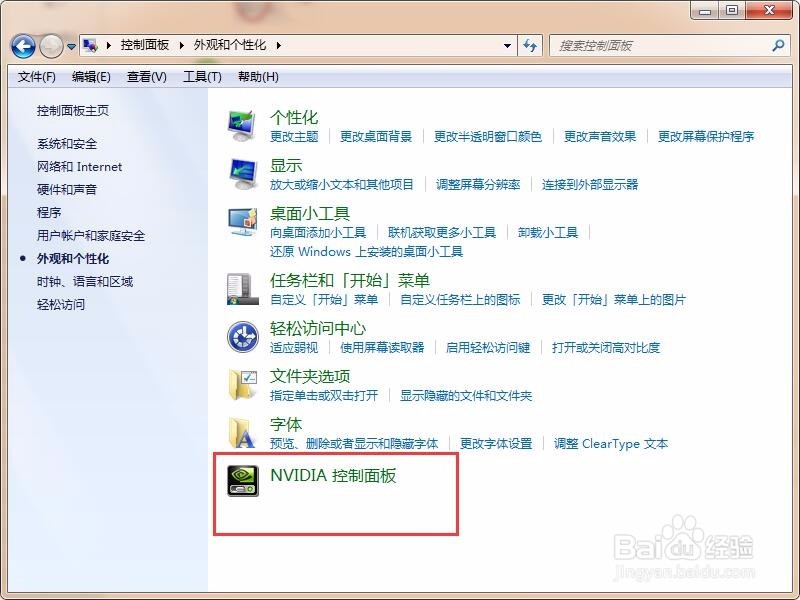The image size is (800, 600).
Task: Click the refresh icon in address bar
Action: click(531, 45)
